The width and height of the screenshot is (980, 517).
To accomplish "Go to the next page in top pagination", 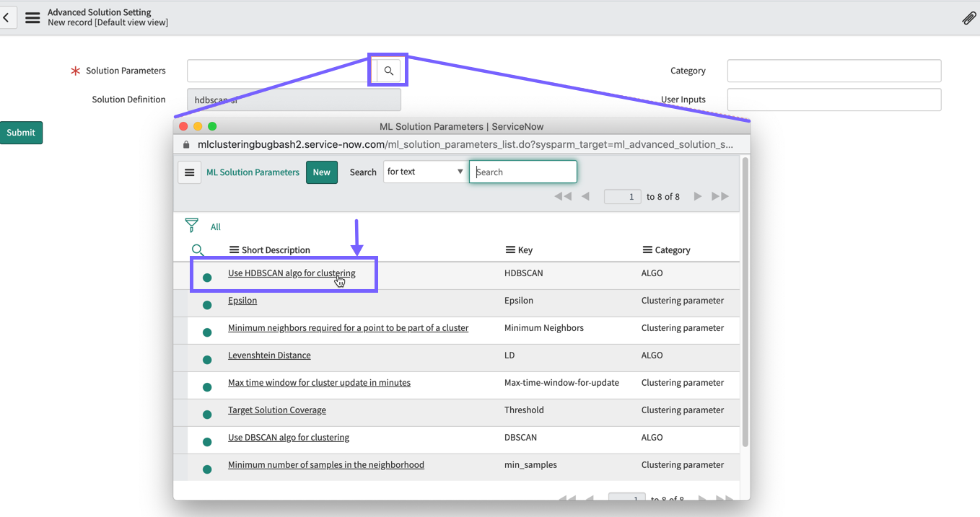I will point(697,196).
